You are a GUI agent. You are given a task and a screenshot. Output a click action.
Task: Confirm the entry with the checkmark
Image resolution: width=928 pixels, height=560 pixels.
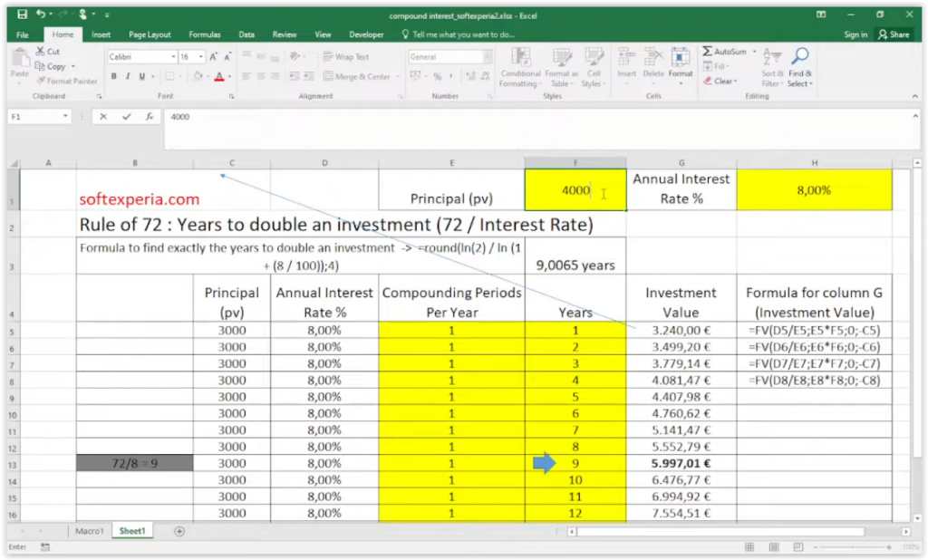(126, 117)
